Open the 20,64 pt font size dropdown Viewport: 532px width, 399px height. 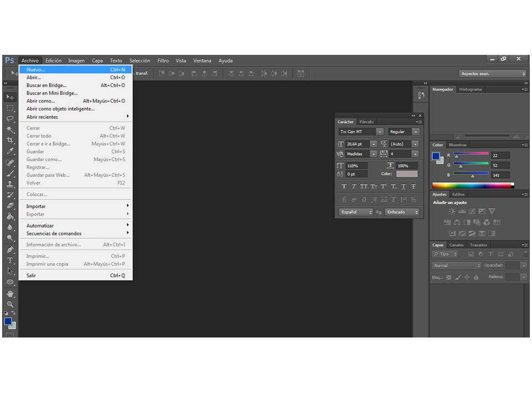pyautogui.click(x=374, y=144)
